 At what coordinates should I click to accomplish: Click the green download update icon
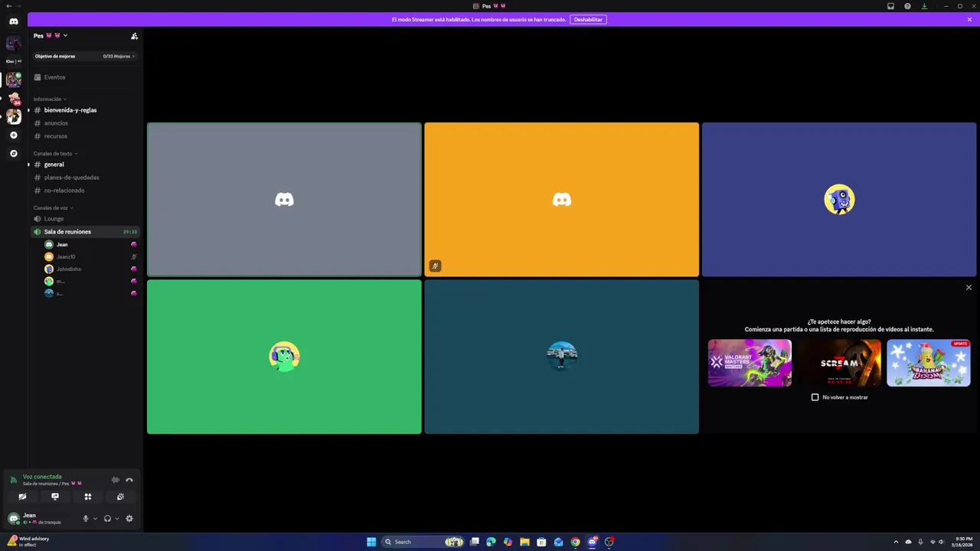pos(924,6)
